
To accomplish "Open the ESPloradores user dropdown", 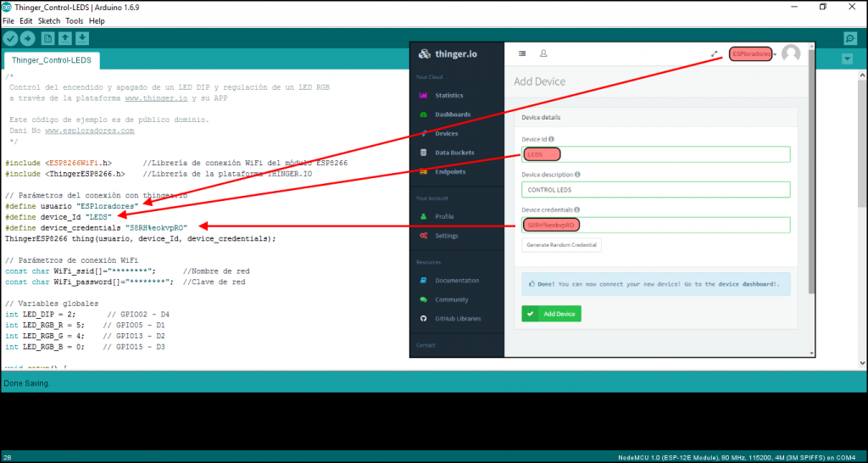I will pos(753,54).
